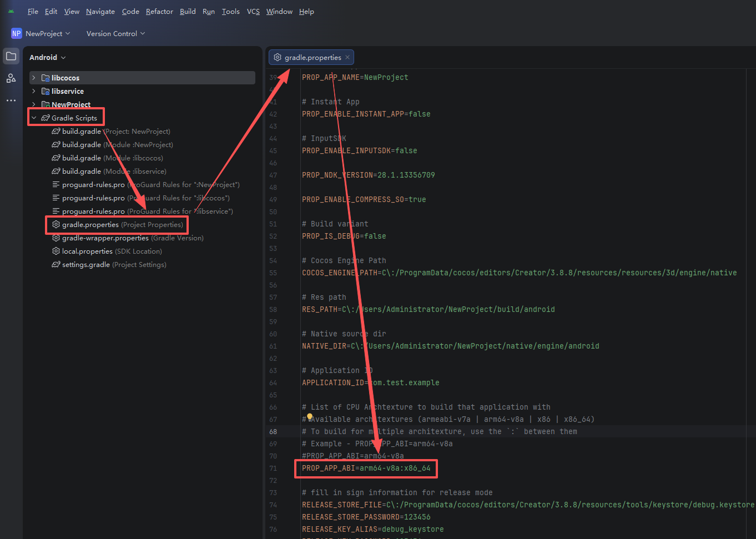The width and height of the screenshot is (756, 539).
Task: Click the PROP_APP_ABI=arm64-v8a:x86_64 line
Action: (x=366, y=468)
